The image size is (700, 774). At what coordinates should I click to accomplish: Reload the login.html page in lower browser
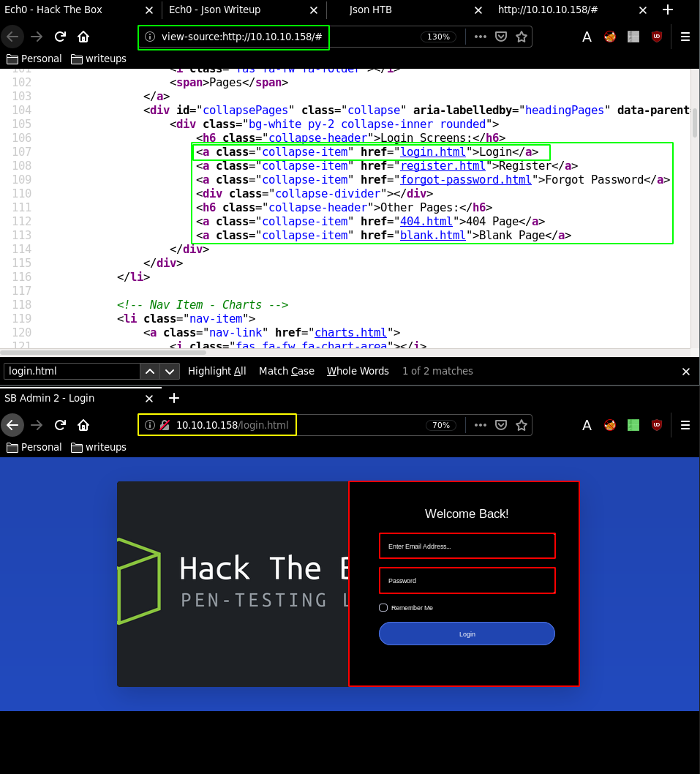60,425
